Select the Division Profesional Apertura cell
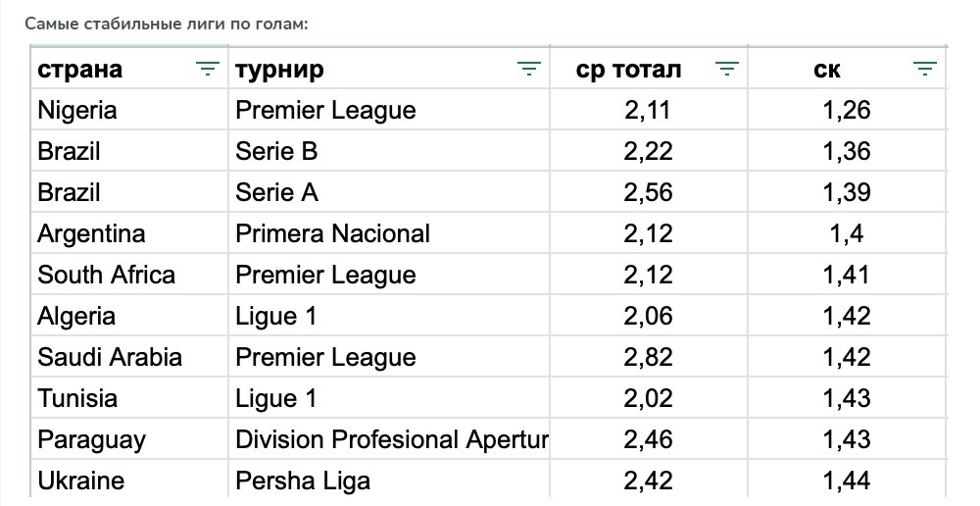The height and width of the screenshot is (506, 980). pyautogui.click(x=391, y=440)
